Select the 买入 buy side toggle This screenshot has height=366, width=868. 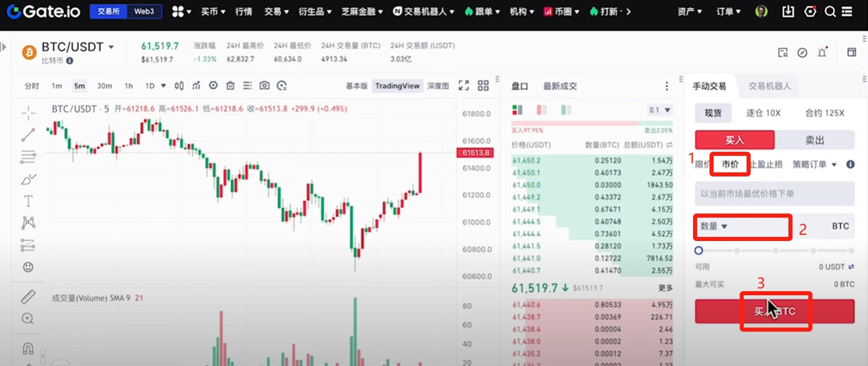(x=734, y=140)
